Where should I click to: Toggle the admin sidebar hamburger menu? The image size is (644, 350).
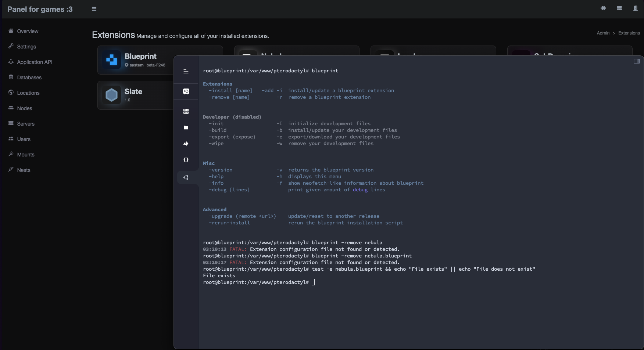[94, 9]
